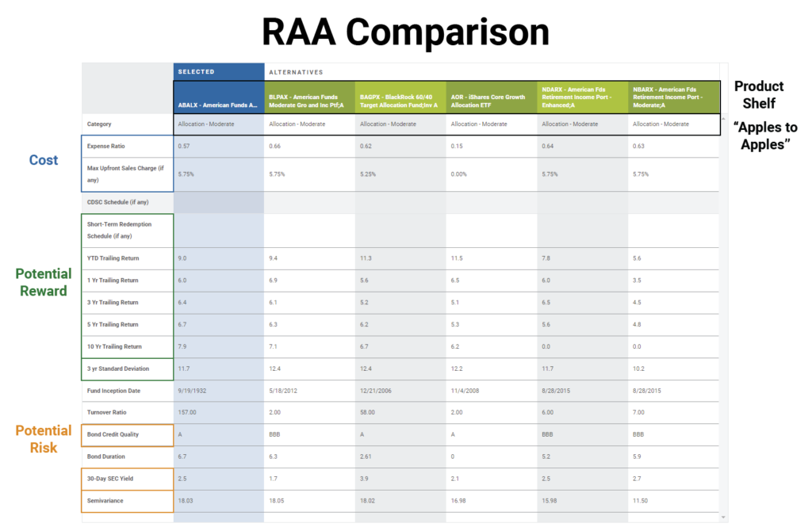
Task: Click the Bond Credit Quality row label
Action: 117,434
